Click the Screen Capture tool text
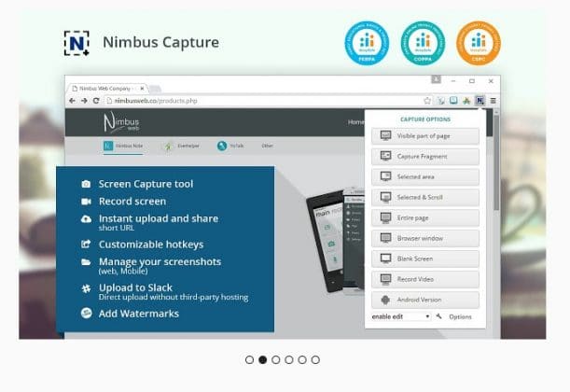The image size is (570, 392). (146, 184)
